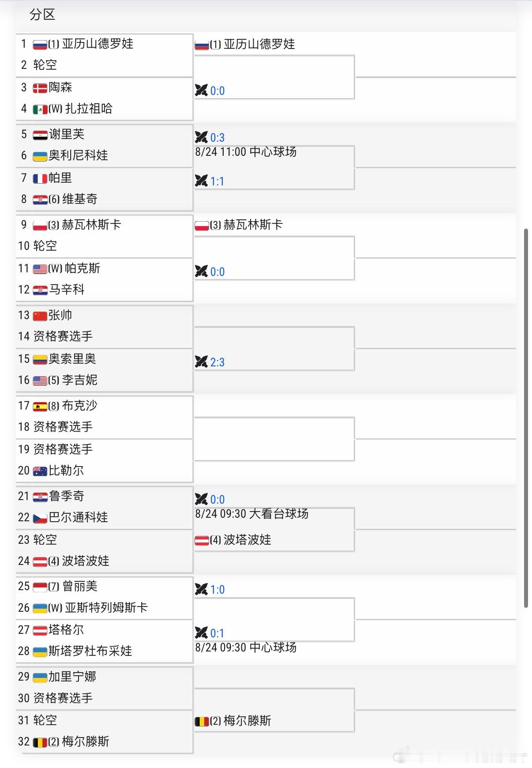Click the vertical scrollbar on the right edge
Image resolution: width=532 pixels, height=768 pixels.
(526, 418)
